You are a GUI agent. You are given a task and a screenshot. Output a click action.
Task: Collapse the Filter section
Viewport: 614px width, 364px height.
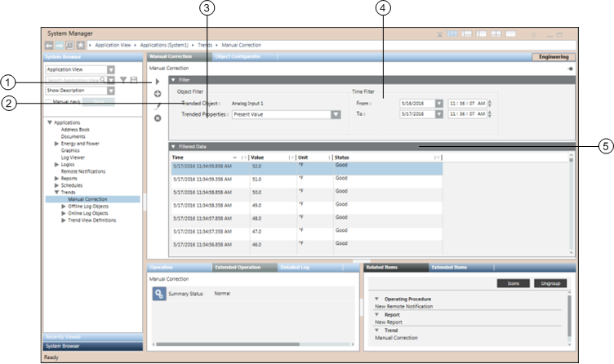click(x=172, y=80)
